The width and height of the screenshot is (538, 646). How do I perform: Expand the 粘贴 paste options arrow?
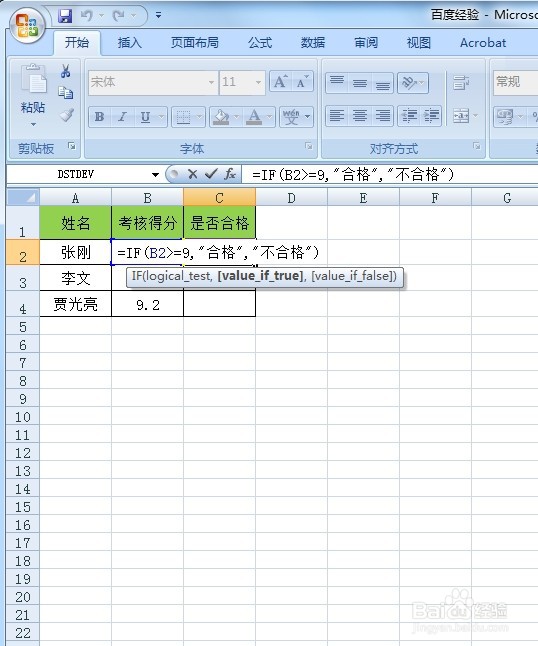pos(33,124)
